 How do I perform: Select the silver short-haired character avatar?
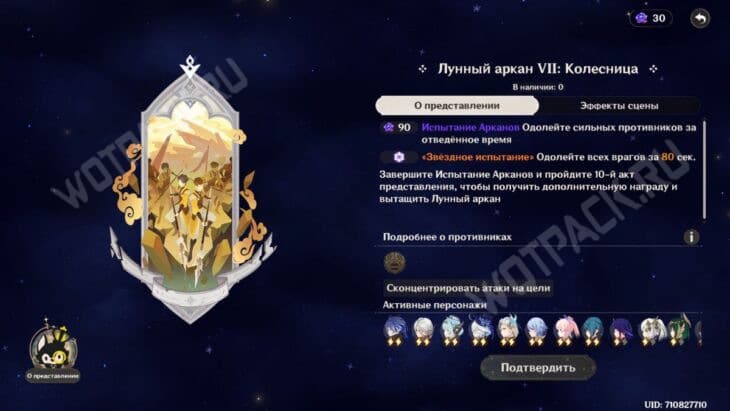coord(423,331)
